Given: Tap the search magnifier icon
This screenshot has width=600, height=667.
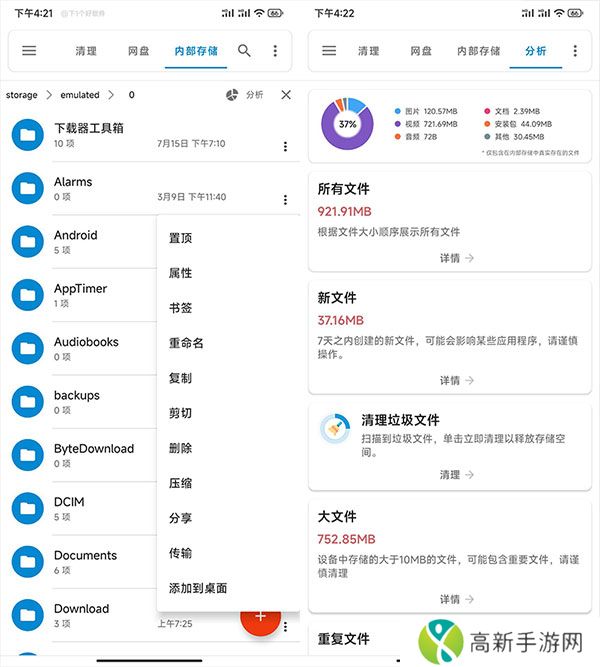Looking at the screenshot, I should pyautogui.click(x=244, y=51).
